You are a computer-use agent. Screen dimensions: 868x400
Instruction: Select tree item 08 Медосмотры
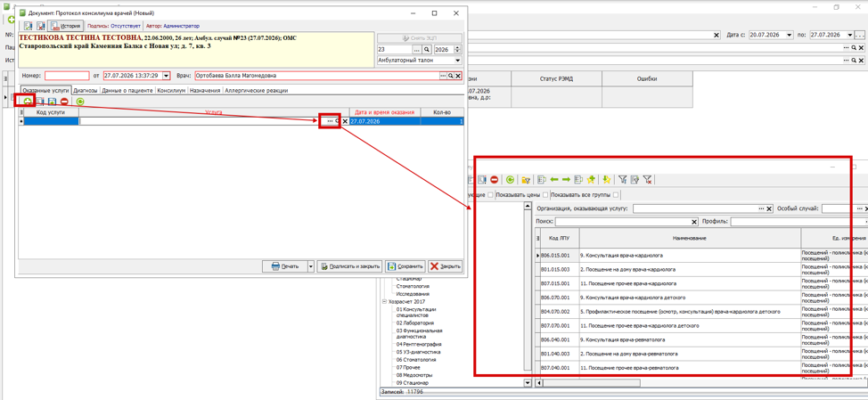point(416,374)
